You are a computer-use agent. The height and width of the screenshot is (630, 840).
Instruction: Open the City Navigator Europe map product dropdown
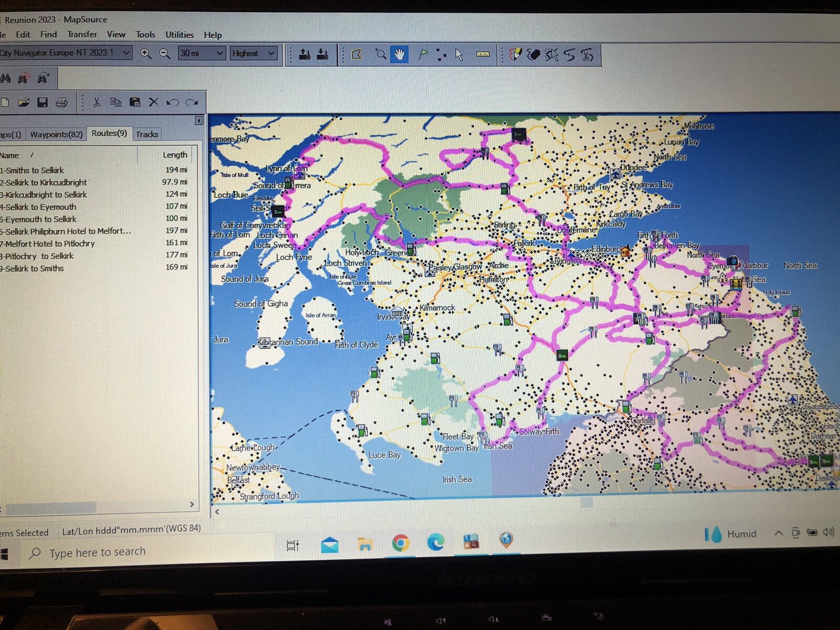pyautogui.click(x=65, y=52)
